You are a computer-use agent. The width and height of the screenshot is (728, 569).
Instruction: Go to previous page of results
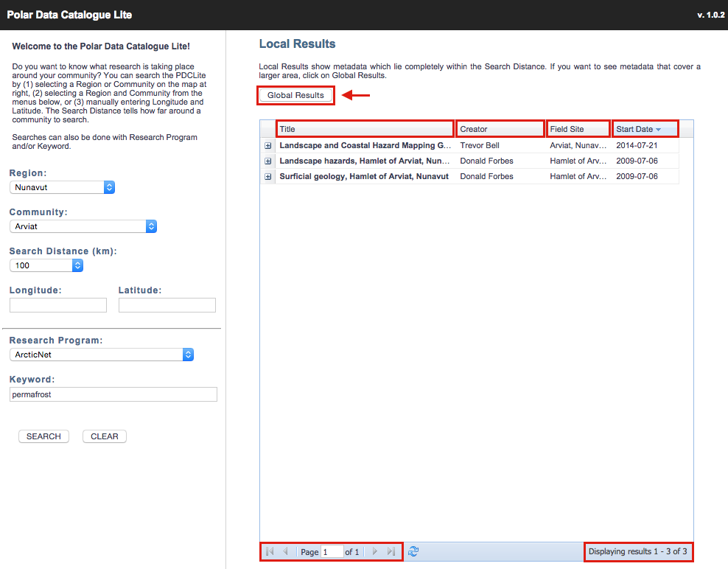point(286,551)
